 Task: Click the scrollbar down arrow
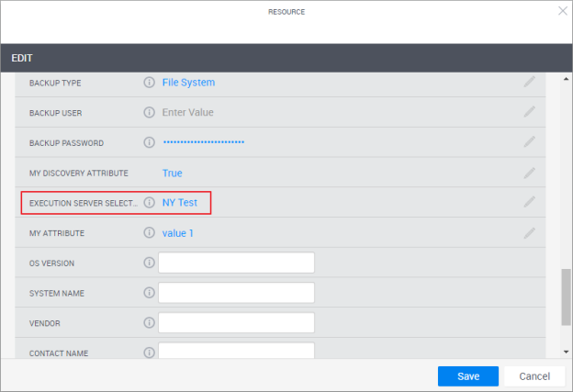pyautogui.click(x=565, y=352)
